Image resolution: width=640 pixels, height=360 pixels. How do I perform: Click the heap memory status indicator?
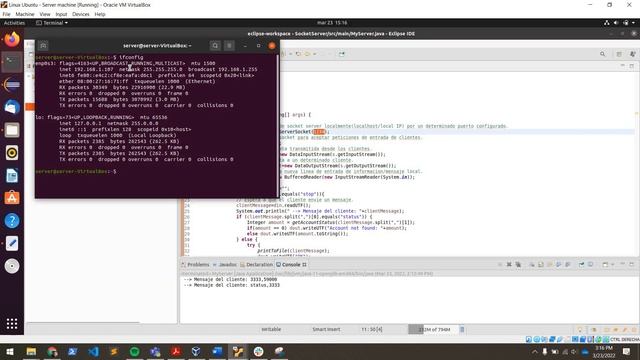coord(433,329)
